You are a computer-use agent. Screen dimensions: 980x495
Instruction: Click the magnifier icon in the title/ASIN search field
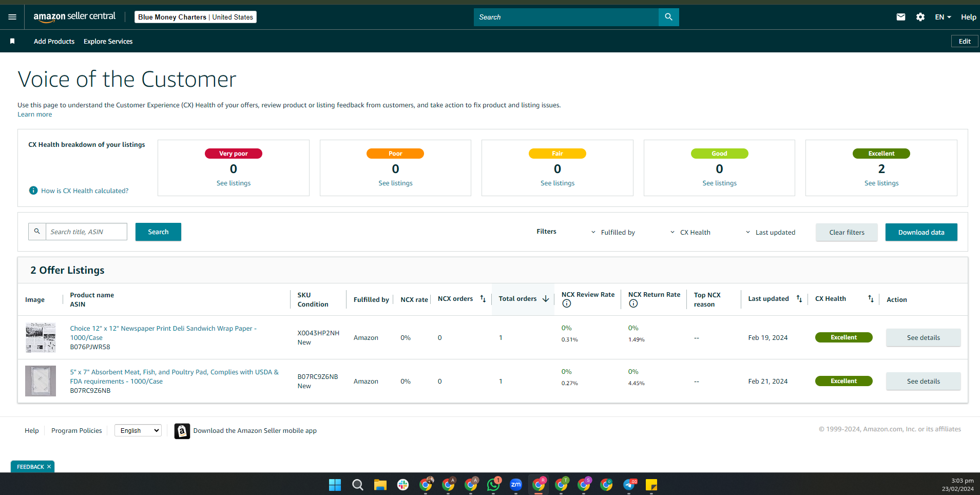point(37,232)
